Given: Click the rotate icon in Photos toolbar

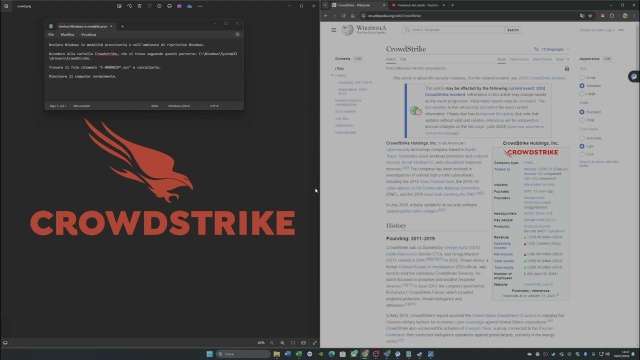Looking at the screenshot, I should [x=129, y=6].
